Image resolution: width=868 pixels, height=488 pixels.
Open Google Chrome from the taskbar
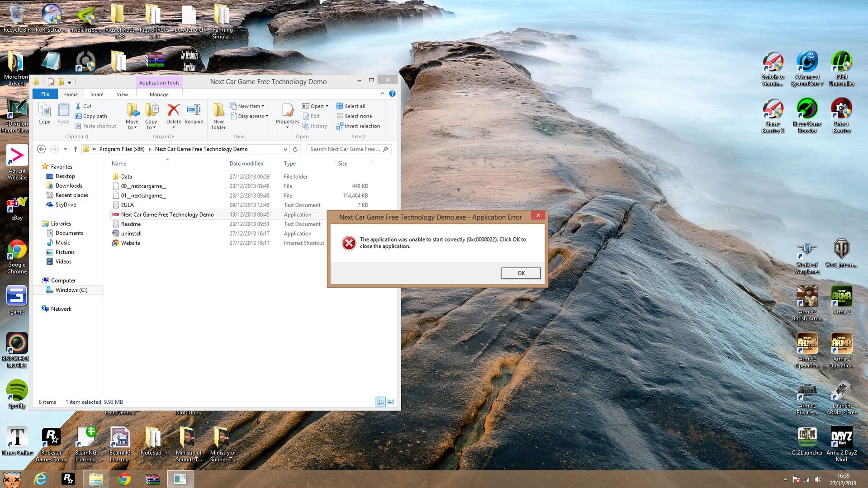pos(124,479)
